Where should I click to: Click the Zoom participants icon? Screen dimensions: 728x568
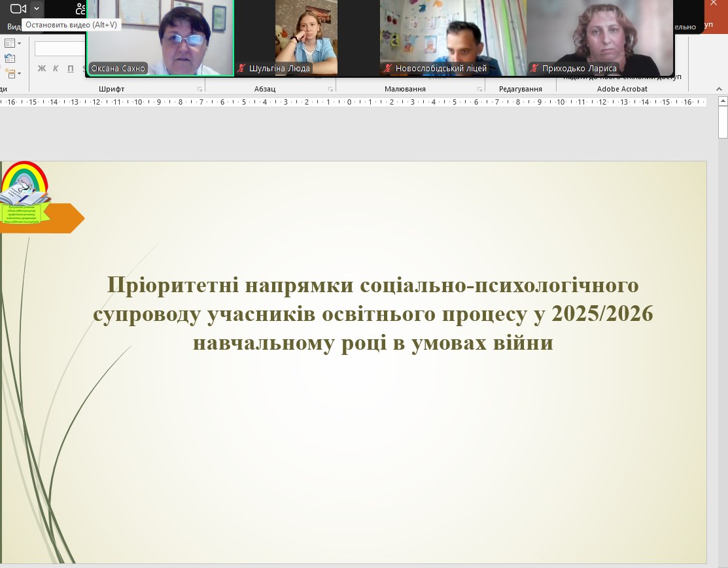(x=80, y=8)
